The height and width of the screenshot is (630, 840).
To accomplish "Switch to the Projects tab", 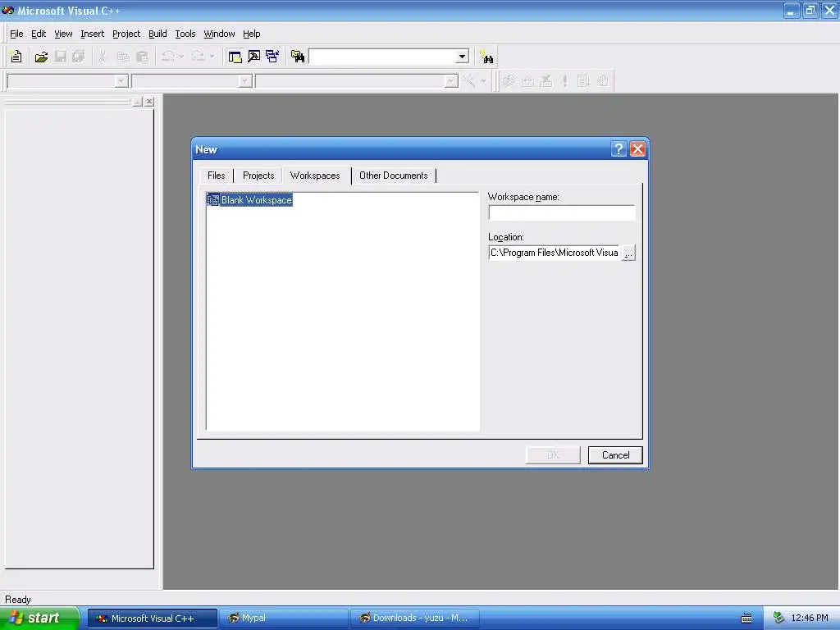I will (x=258, y=176).
